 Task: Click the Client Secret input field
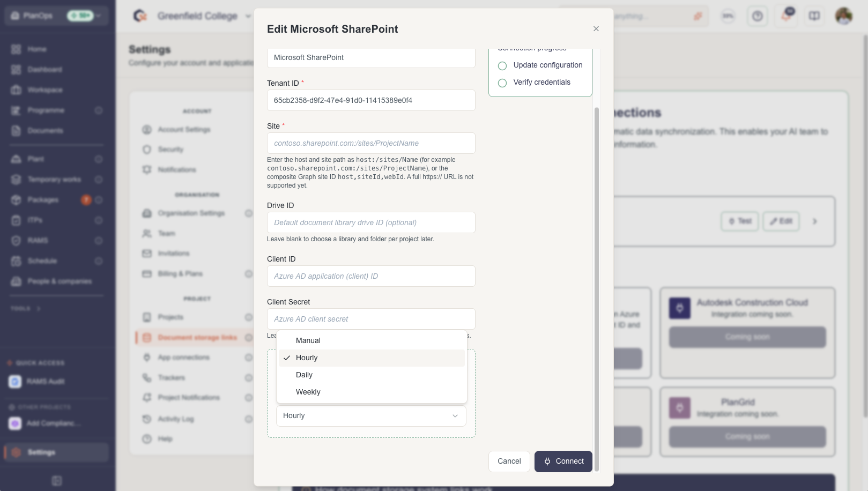[x=371, y=319]
